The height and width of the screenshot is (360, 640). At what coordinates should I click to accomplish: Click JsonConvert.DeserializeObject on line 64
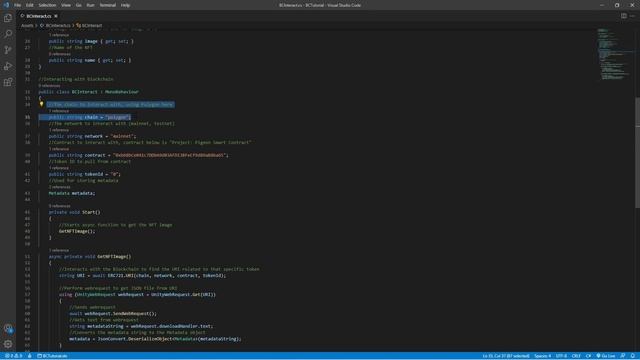tap(136, 339)
